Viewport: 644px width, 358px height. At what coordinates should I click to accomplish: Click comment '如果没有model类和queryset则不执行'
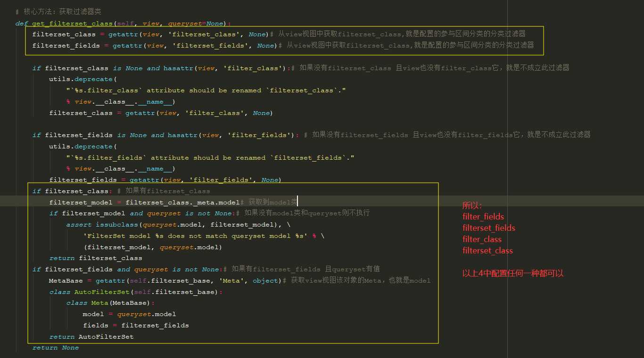click(x=307, y=213)
